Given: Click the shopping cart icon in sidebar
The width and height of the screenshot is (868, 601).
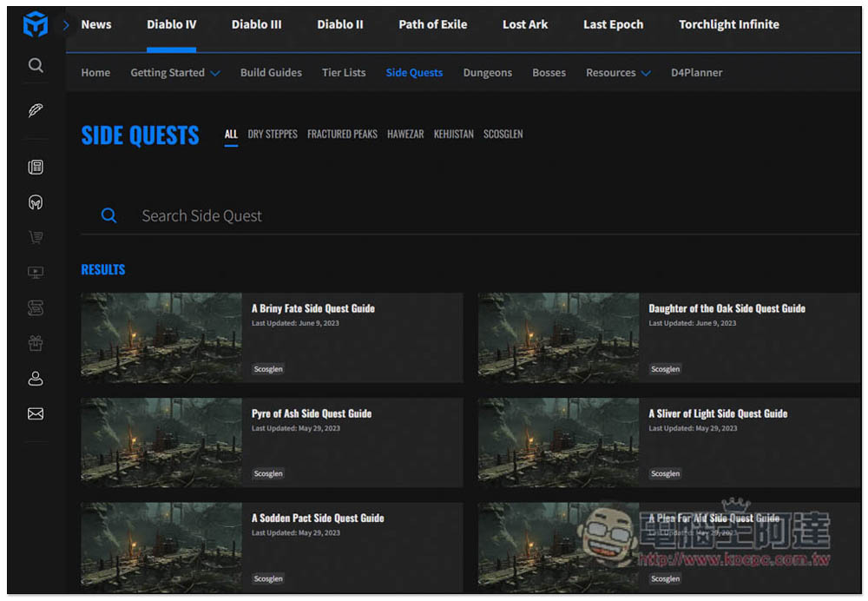Looking at the screenshot, I should (x=36, y=237).
